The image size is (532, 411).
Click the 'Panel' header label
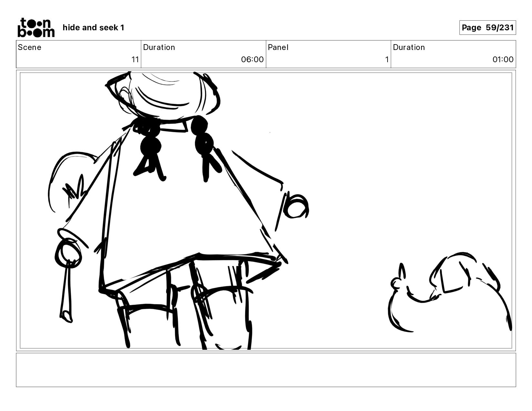tap(278, 47)
